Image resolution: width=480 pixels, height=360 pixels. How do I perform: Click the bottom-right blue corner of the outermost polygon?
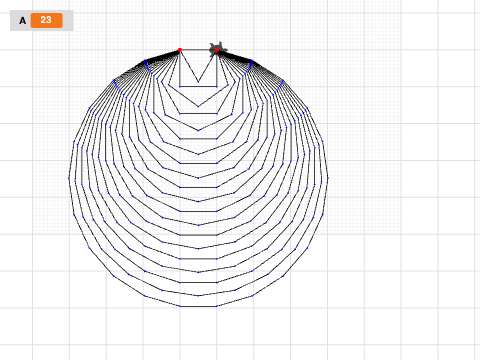click(217, 306)
